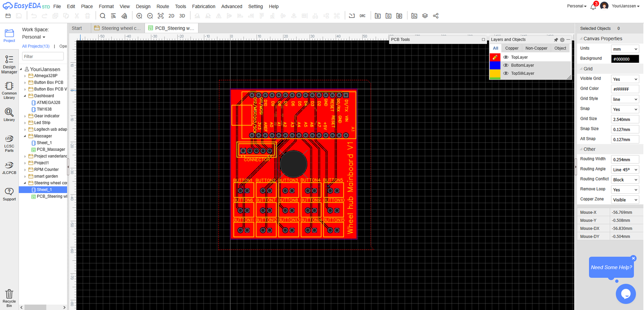This screenshot has height=310, width=644.
Task: Hide the TopLayer with eye icon
Action: click(506, 57)
